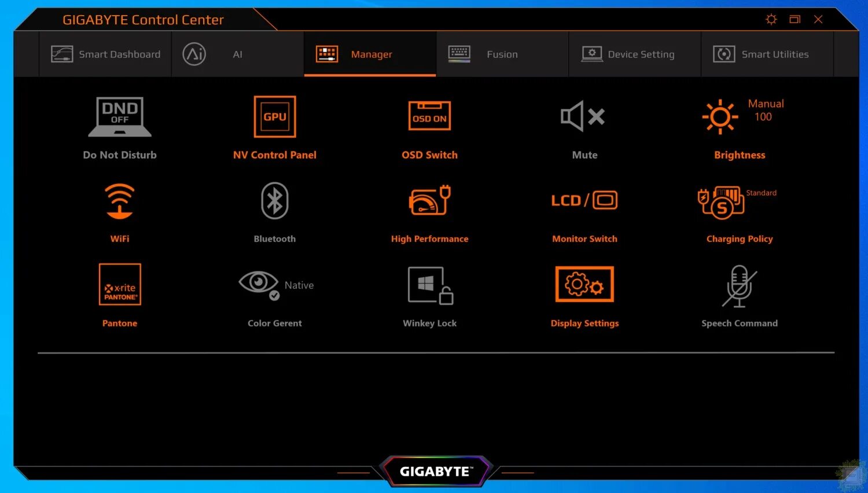Viewport: 868px width, 493px height.
Task: Switch to the Smart Utilities tab
Action: tap(767, 54)
